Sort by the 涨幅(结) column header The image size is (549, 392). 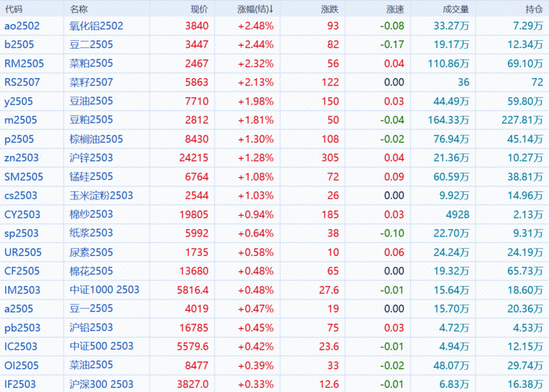click(x=255, y=9)
